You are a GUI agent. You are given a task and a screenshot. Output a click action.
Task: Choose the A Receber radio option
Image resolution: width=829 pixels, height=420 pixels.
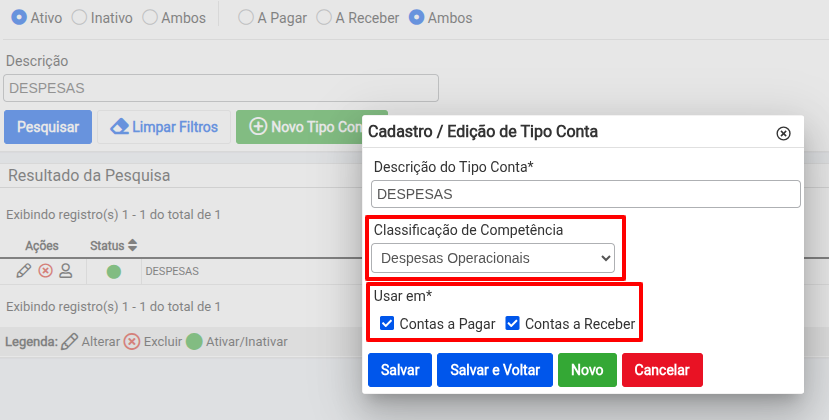coord(323,18)
